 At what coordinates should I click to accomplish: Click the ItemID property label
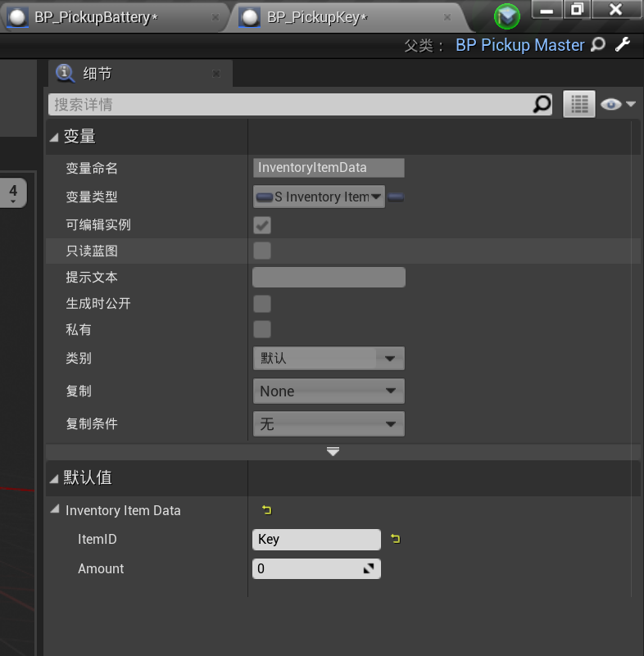click(x=97, y=539)
